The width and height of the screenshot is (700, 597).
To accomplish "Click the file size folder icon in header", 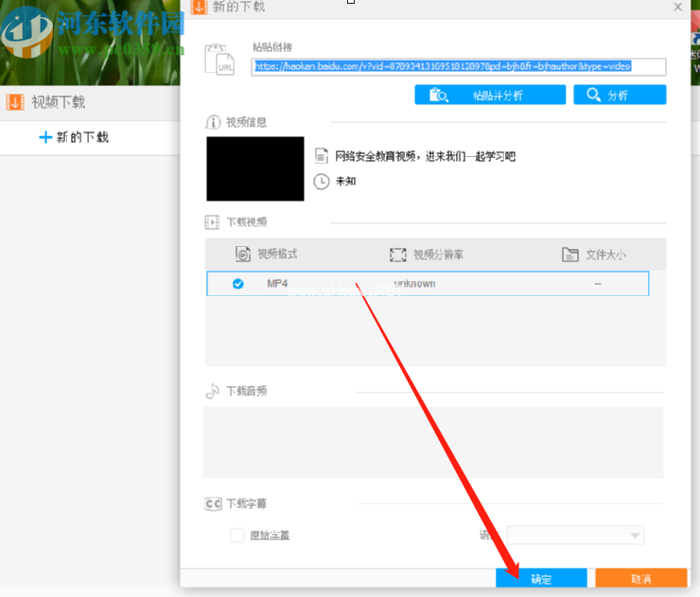I will (569, 255).
